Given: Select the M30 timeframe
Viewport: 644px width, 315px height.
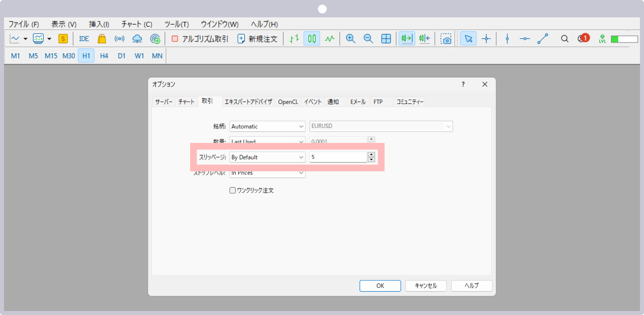Looking at the screenshot, I should click(x=69, y=56).
